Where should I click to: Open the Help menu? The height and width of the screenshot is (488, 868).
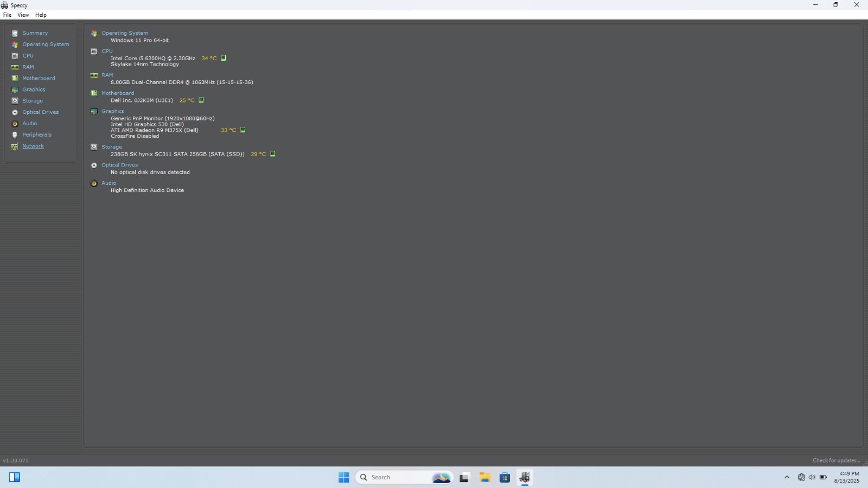(x=41, y=15)
